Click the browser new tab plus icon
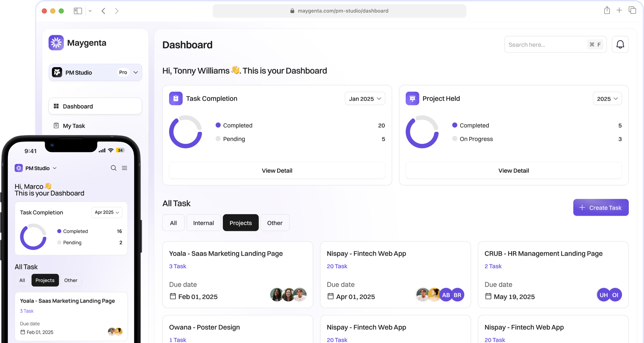Image resolution: width=644 pixels, height=343 pixels. [x=619, y=10]
